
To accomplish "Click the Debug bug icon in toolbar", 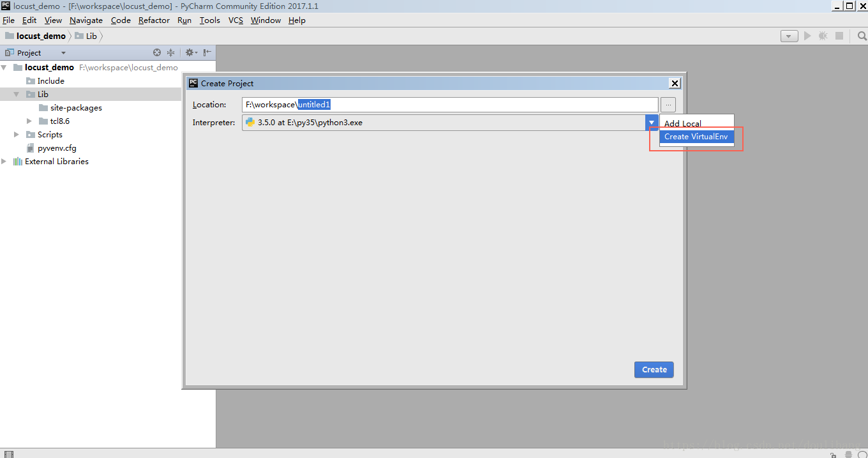I will click(823, 36).
